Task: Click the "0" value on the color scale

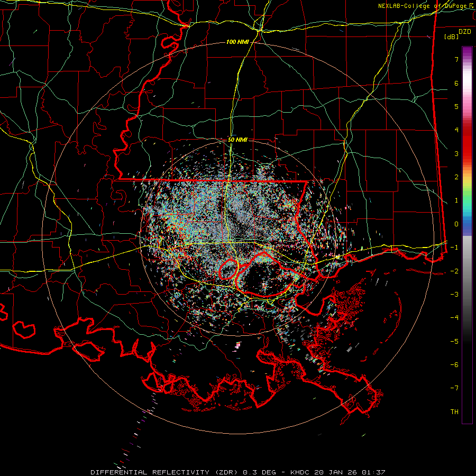Action: [x=456, y=224]
